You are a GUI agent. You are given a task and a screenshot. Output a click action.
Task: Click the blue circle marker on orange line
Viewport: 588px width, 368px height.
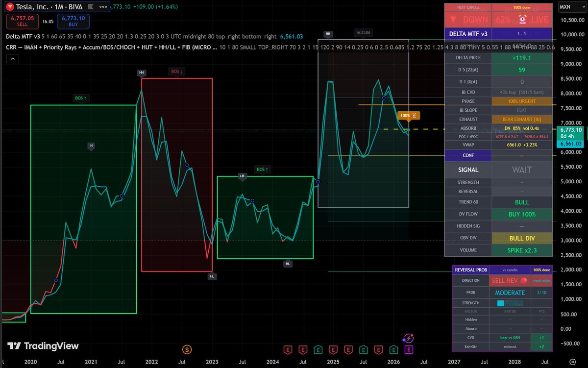coord(384,98)
